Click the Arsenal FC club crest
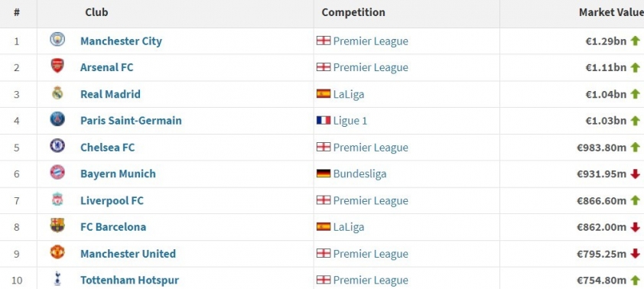Image resolution: width=644 pixels, height=289 pixels. 57,66
